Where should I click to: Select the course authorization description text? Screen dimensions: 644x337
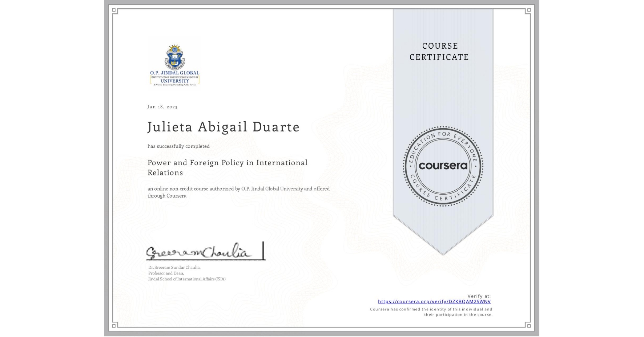coord(238,192)
